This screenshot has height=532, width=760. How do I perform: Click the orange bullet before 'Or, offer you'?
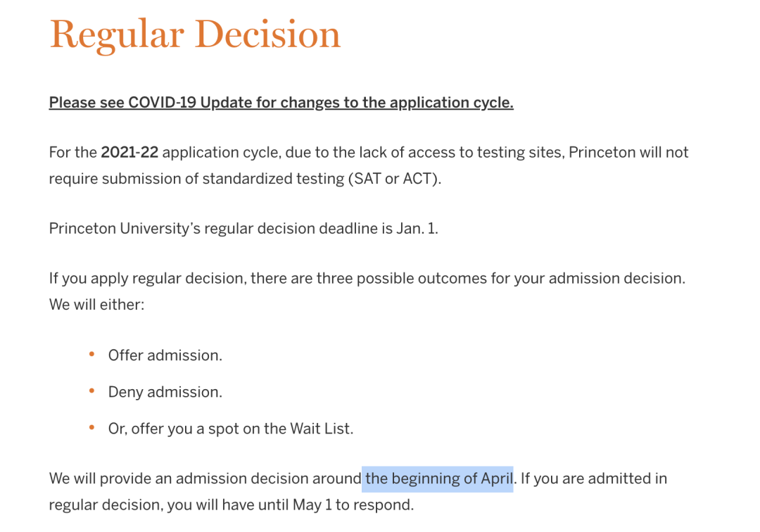(91, 427)
